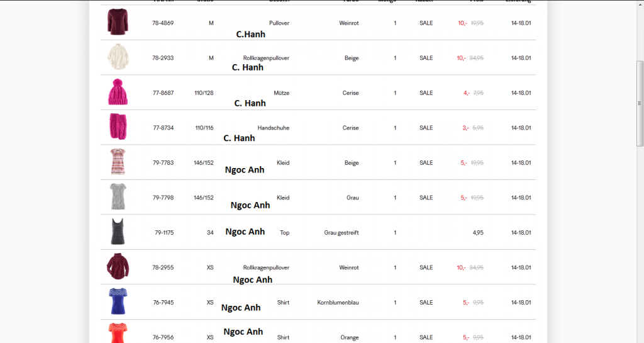This screenshot has width=644, height=343.
Task: Open the striped beige Kleid thumbnail
Action: pos(118,162)
